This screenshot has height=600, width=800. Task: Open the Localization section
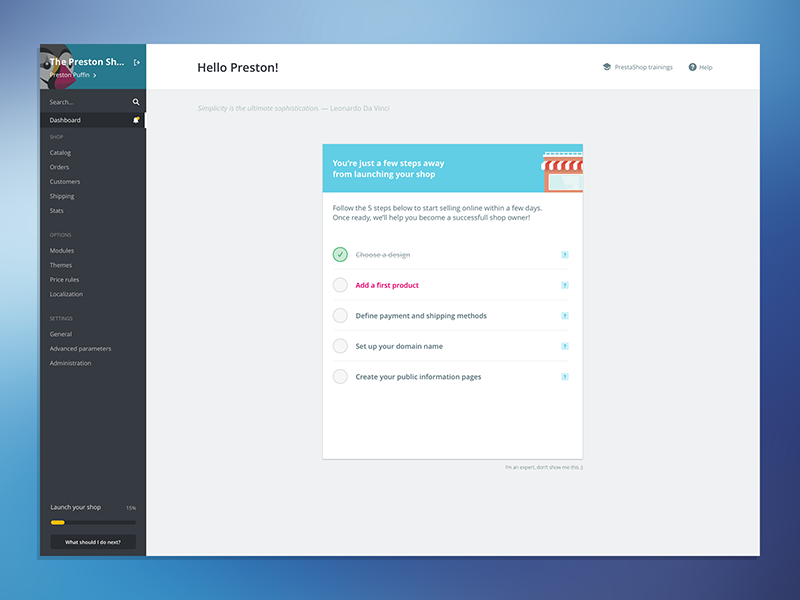pos(66,294)
